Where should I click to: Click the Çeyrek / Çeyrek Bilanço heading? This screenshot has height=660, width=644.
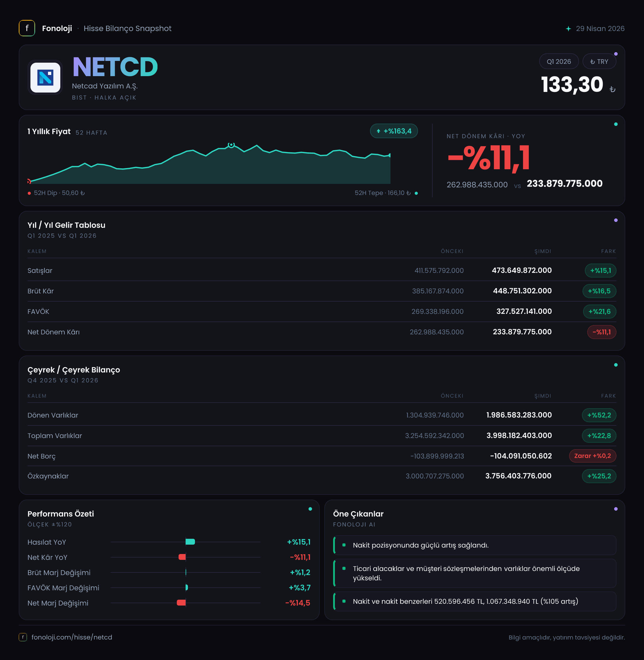[x=74, y=370]
